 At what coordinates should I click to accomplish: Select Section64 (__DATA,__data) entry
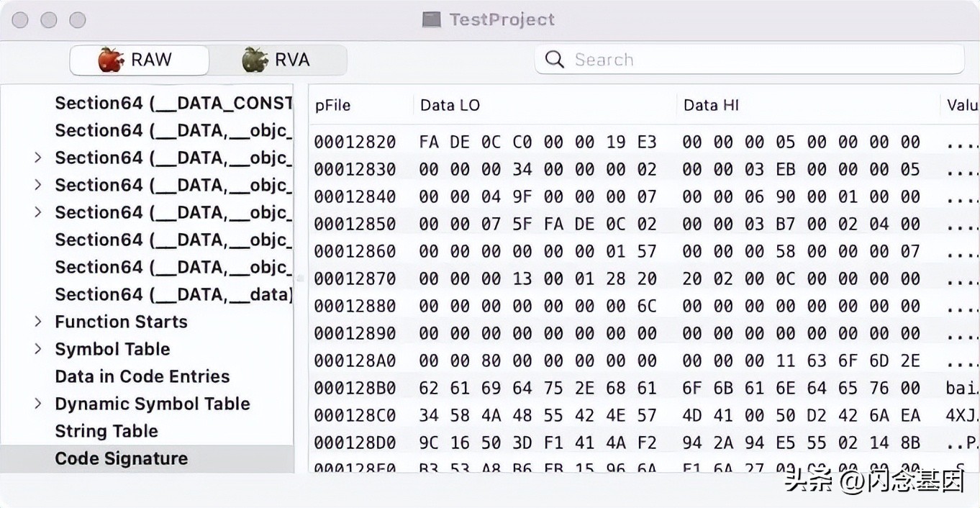coord(173,294)
